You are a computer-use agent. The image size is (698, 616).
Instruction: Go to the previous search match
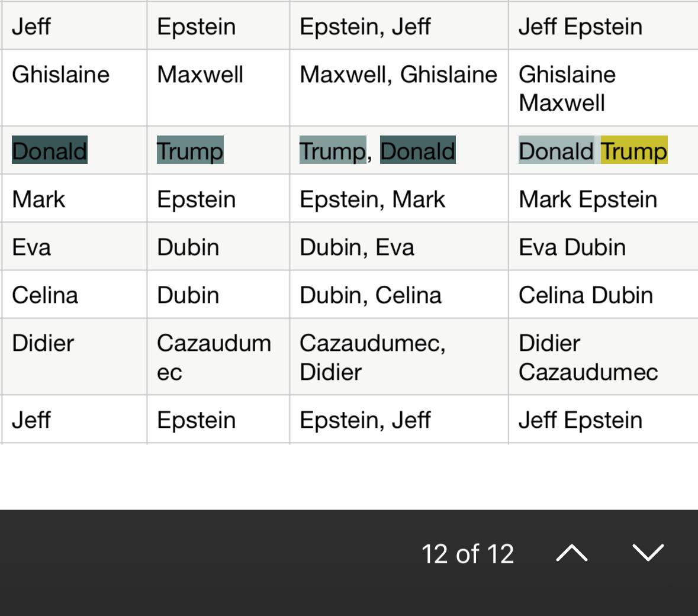[x=572, y=554]
